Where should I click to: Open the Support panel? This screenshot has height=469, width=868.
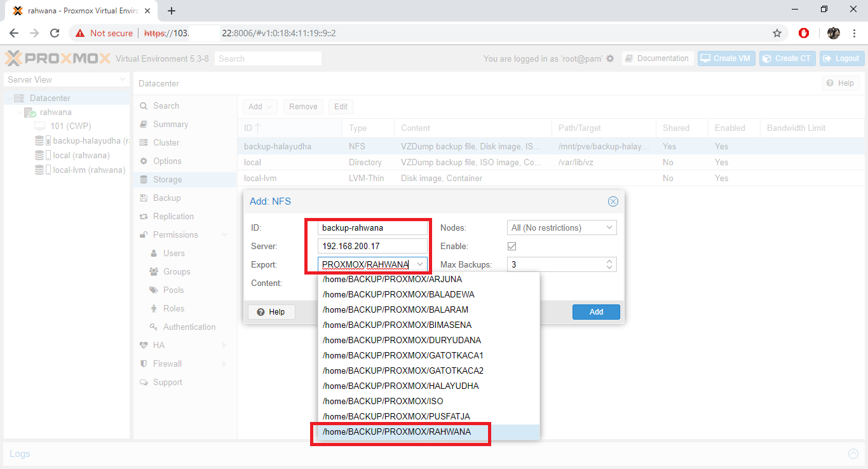(x=167, y=382)
